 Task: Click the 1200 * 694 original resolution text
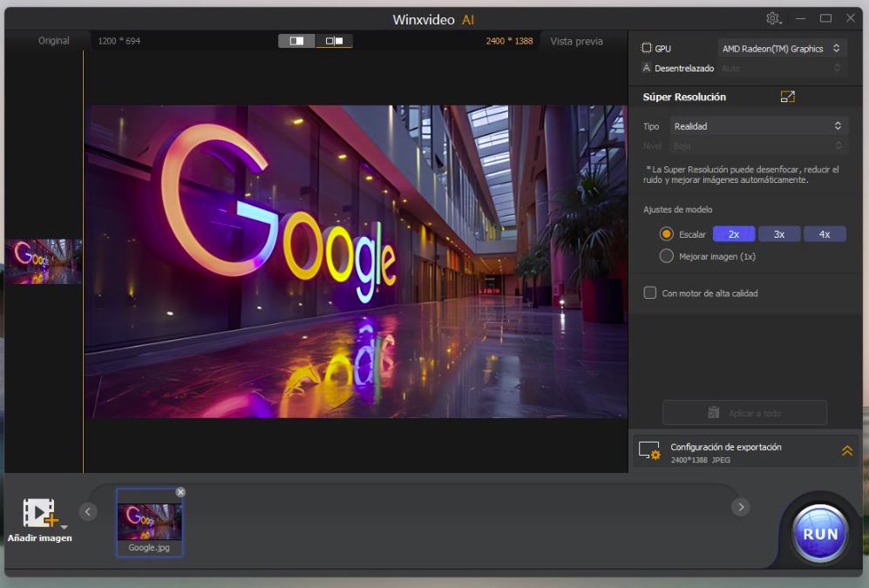(119, 41)
